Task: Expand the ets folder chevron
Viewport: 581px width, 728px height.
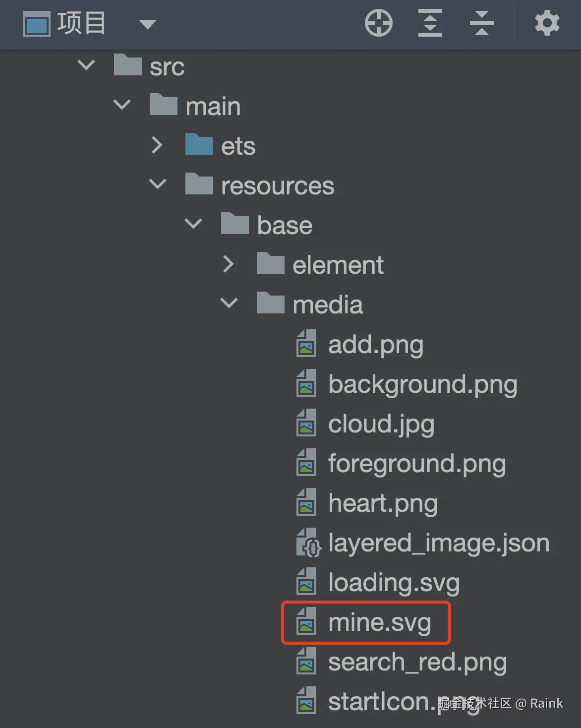Action: pos(157,145)
